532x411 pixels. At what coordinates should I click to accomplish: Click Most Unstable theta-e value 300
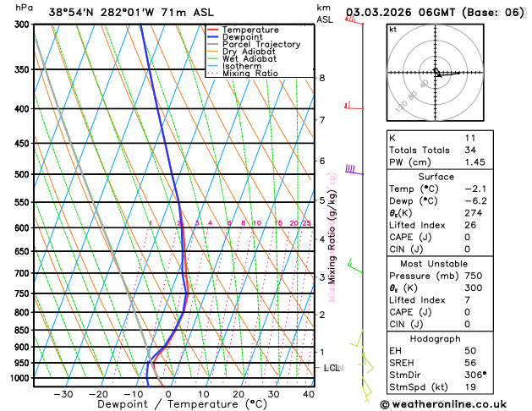(x=474, y=288)
